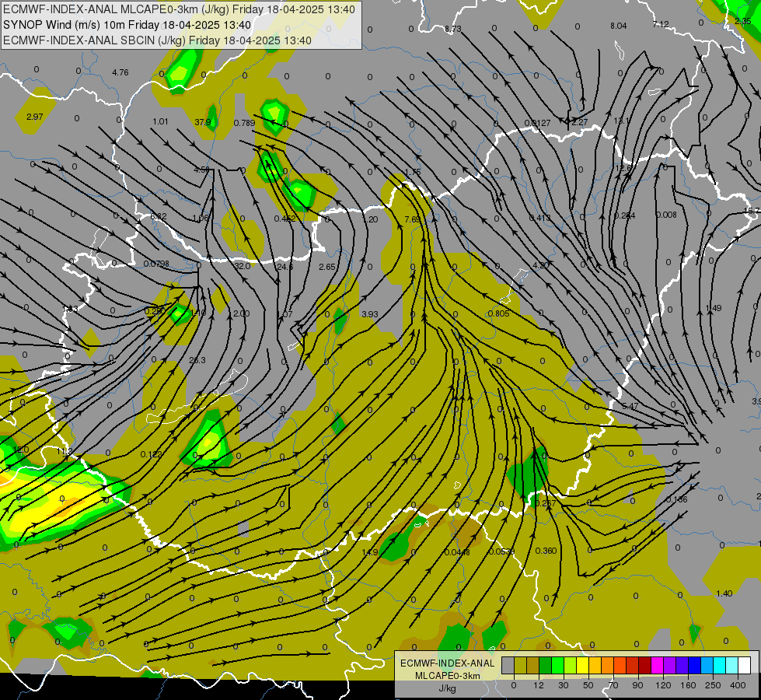Click the map value 4.76

[x=120, y=72]
